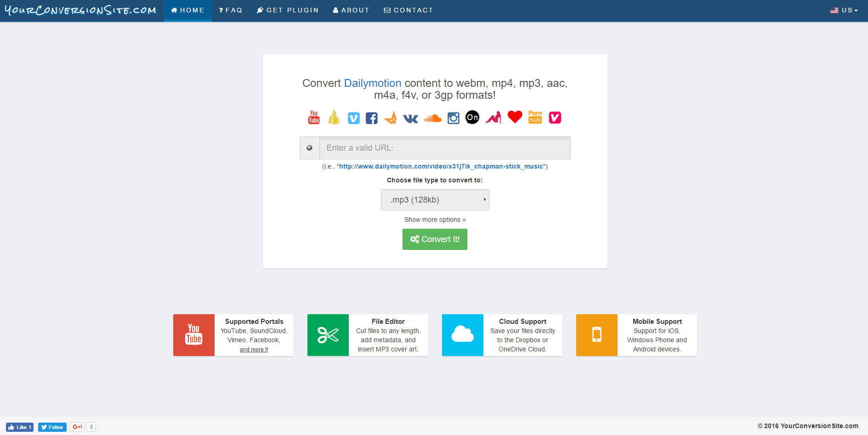This screenshot has height=435, width=868.
Task: Click the 'Supported Portals' heading
Action: click(x=254, y=322)
